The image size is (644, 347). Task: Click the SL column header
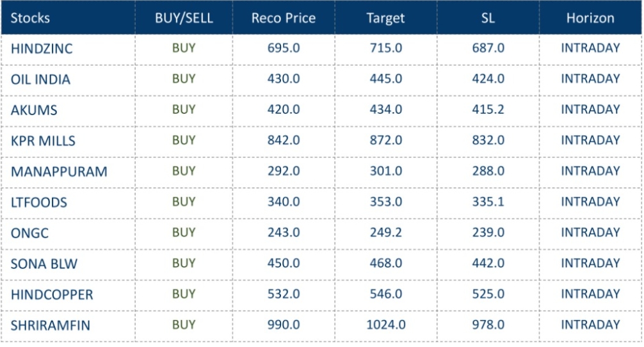point(488,18)
